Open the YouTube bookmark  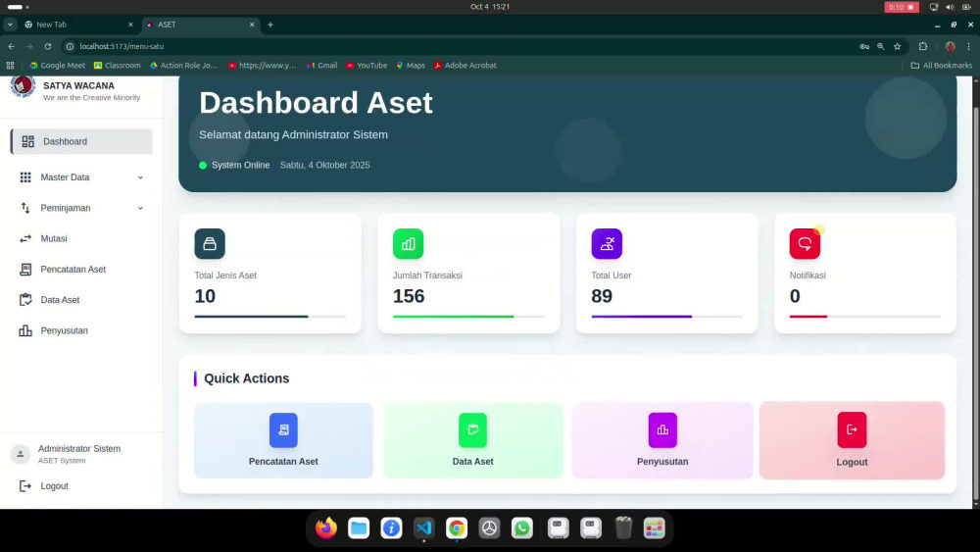coord(367,65)
